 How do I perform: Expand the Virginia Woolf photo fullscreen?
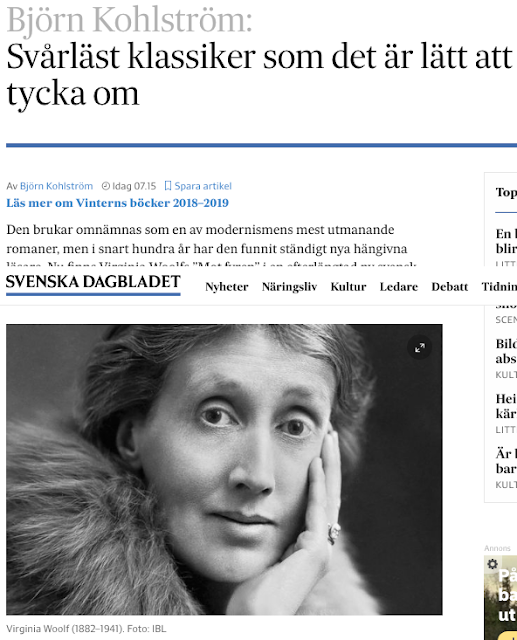coord(419,348)
